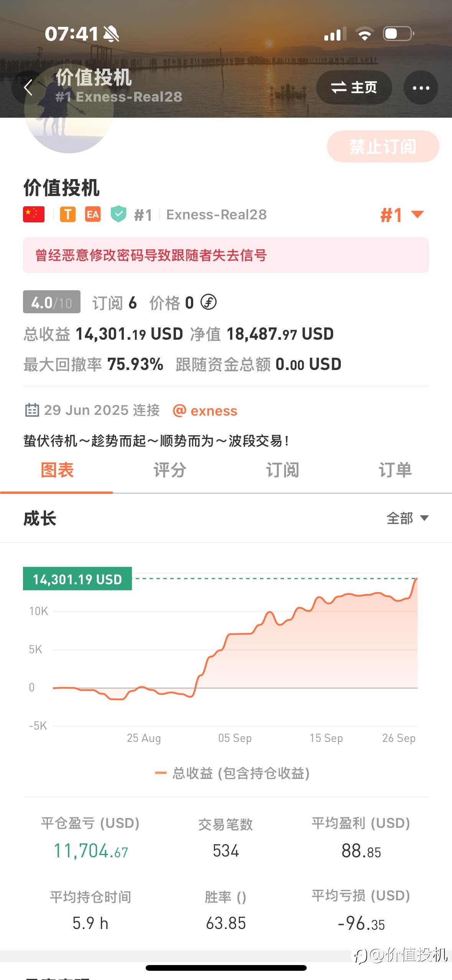This screenshot has height=980, width=452.
Task: Tap the EA badge icon
Action: (93, 214)
